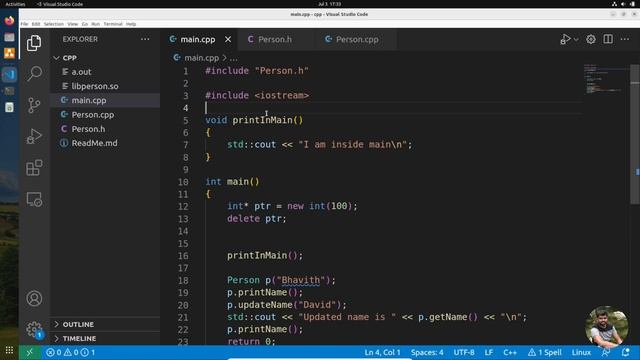Open the Accounts menu in activity bar
640x360 pixels.
coord(34,298)
